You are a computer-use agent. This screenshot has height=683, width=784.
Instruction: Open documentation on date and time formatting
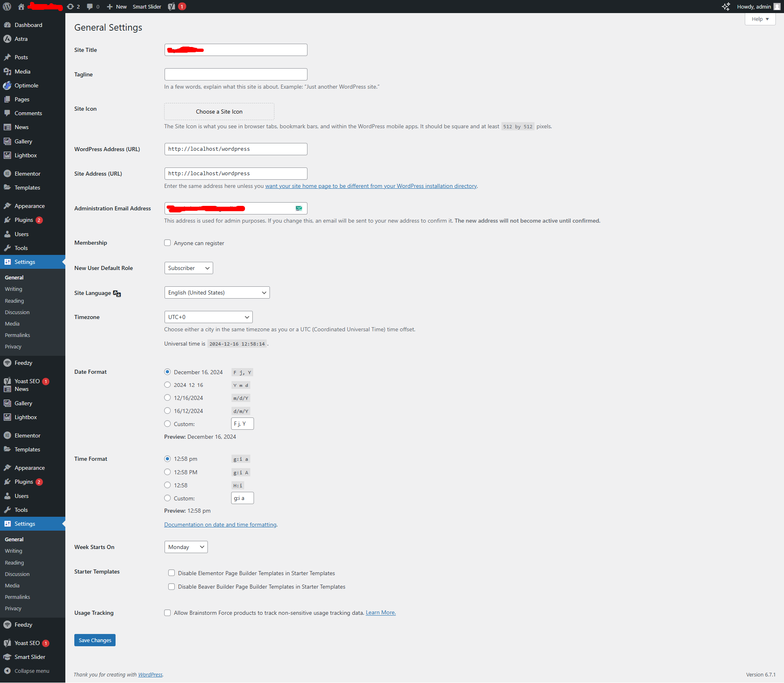pos(220,525)
